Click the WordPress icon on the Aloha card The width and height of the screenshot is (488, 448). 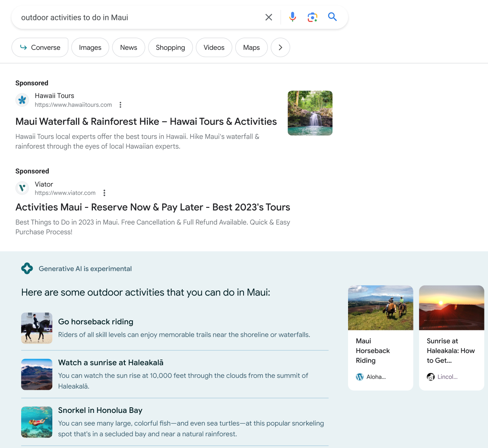point(360,377)
